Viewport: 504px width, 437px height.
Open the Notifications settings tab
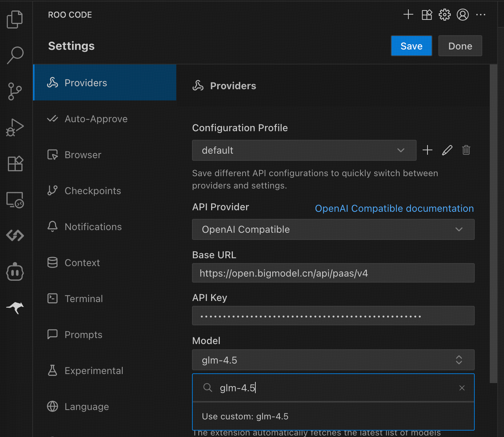[x=105, y=227]
